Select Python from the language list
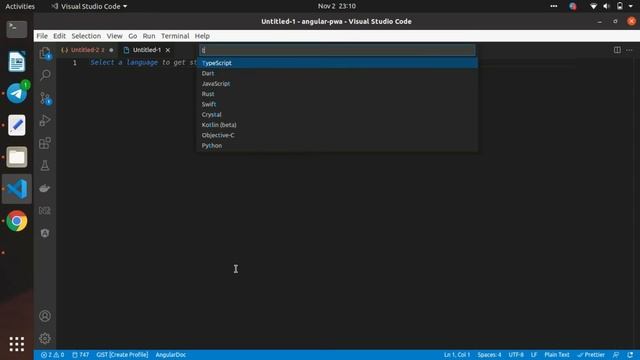The width and height of the screenshot is (640, 360). (338, 145)
